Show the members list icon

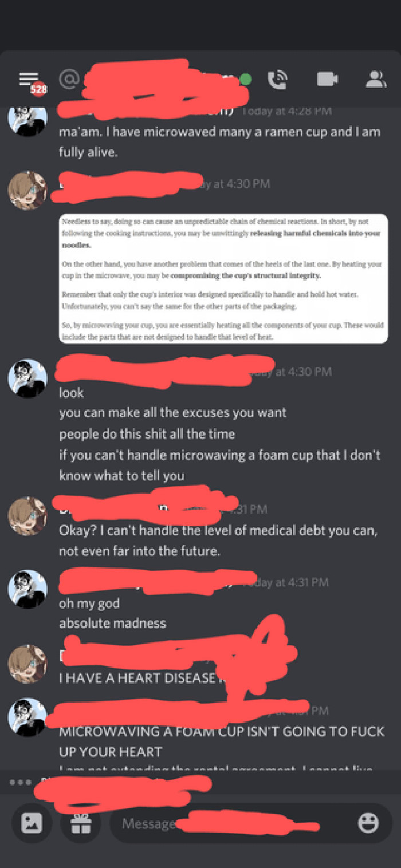[376, 80]
